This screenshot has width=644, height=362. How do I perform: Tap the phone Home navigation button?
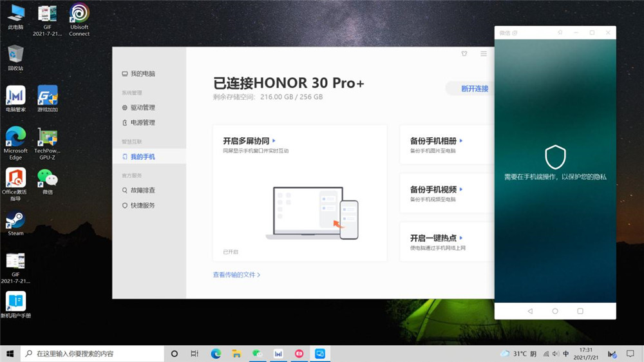click(x=555, y=311)
